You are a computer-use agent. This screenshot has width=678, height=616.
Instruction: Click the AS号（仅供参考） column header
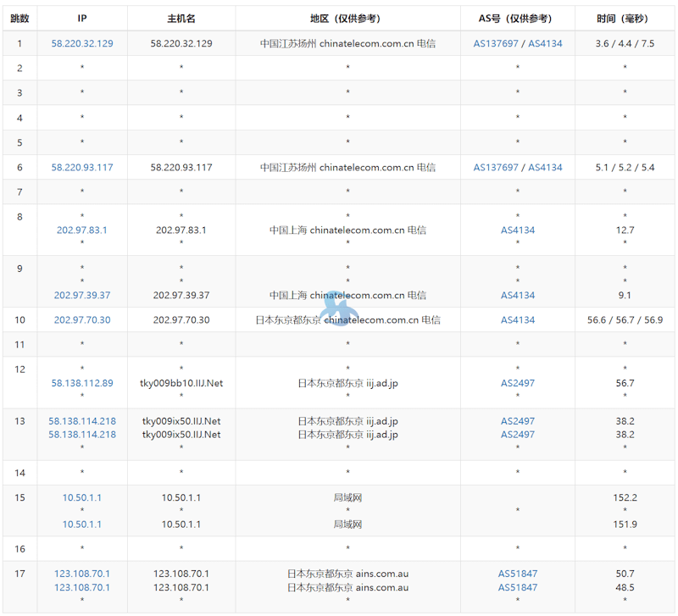(x=518, y=19)
